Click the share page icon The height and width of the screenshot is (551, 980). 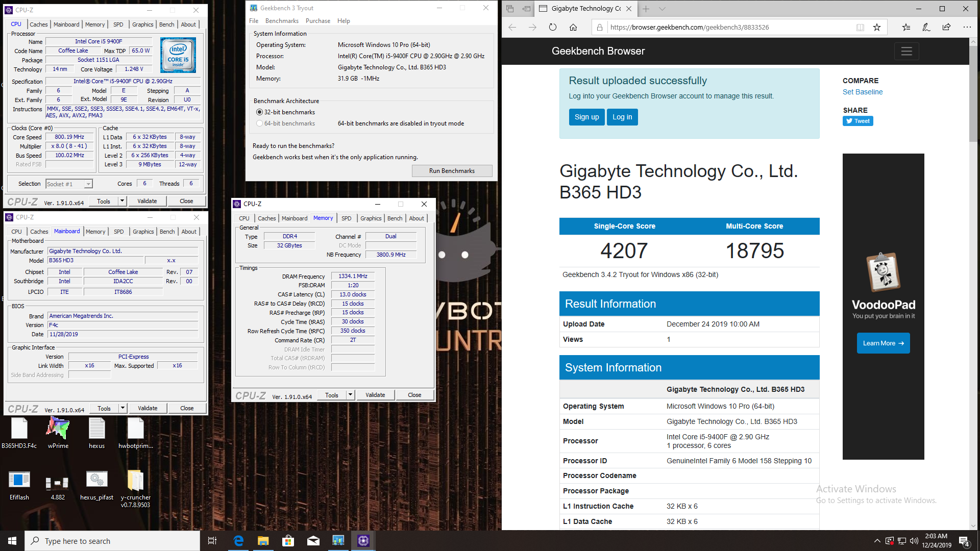pos(947,28)
